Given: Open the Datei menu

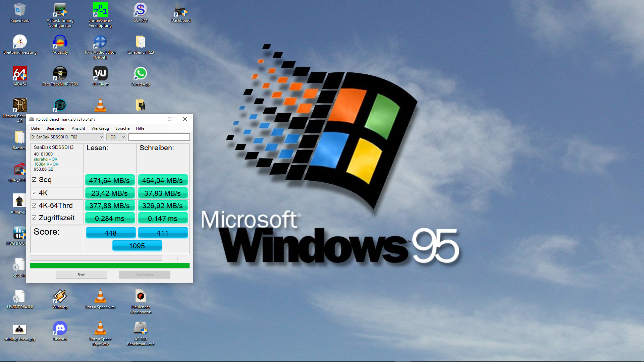Looking at the screenshot, I should 36,128.
